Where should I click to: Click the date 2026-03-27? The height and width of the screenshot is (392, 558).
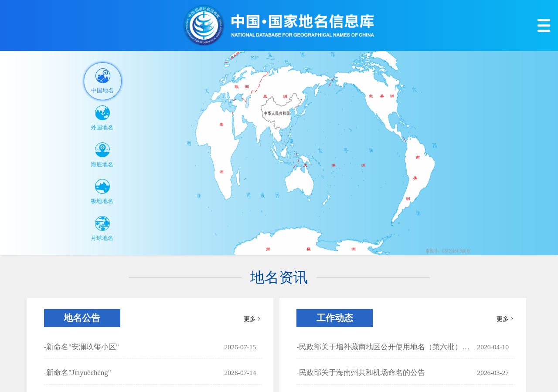point(493,373)
